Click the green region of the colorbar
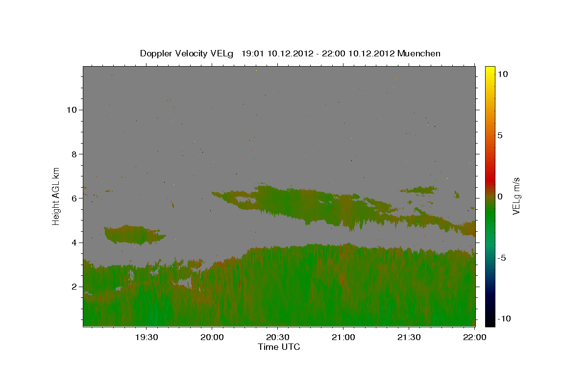The width and height of the screenshot is (588, 392). coord(490,216)
